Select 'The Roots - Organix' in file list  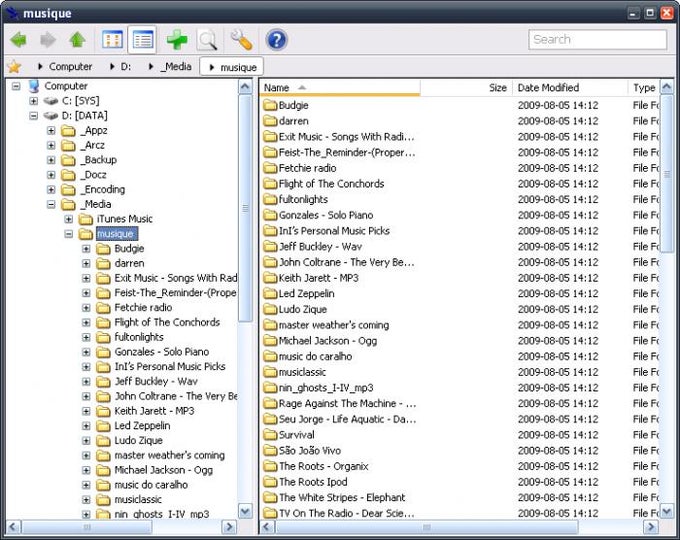click(x=324, y=466)
